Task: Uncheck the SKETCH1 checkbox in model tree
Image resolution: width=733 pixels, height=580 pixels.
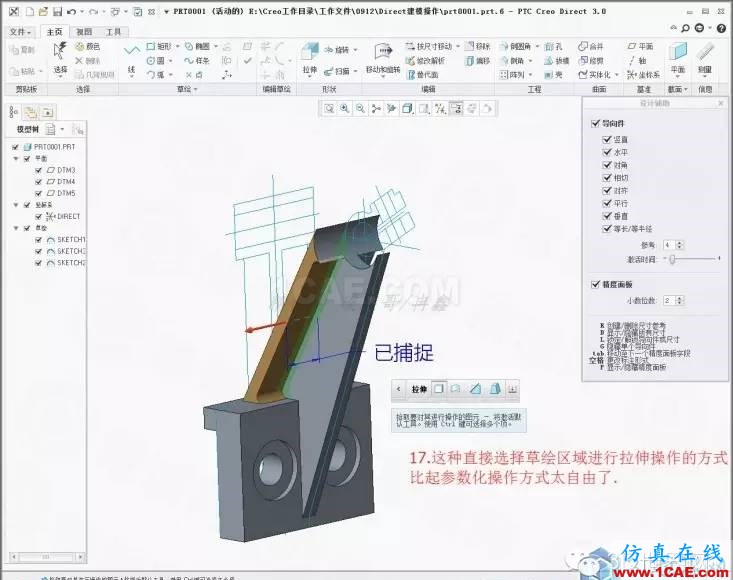Action: [x=39, y=240]
